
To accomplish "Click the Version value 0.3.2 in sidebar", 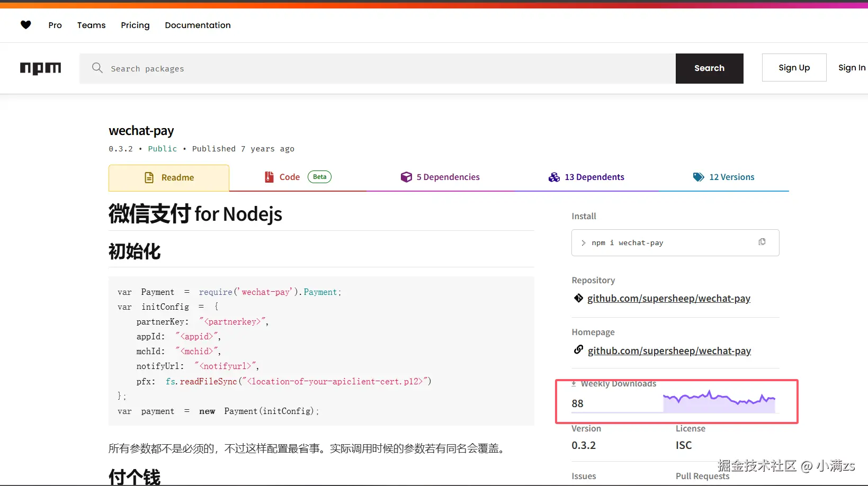I will (x=584, y=445).
